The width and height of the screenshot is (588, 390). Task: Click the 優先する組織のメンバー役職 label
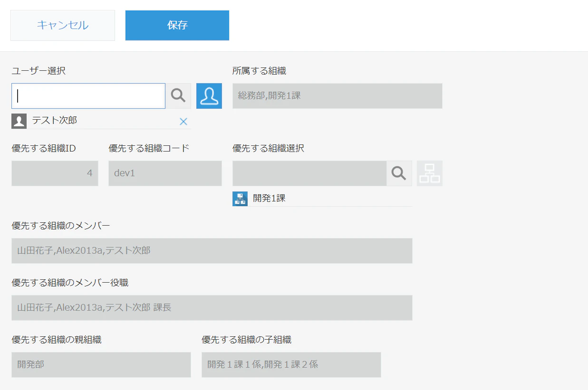70,283
